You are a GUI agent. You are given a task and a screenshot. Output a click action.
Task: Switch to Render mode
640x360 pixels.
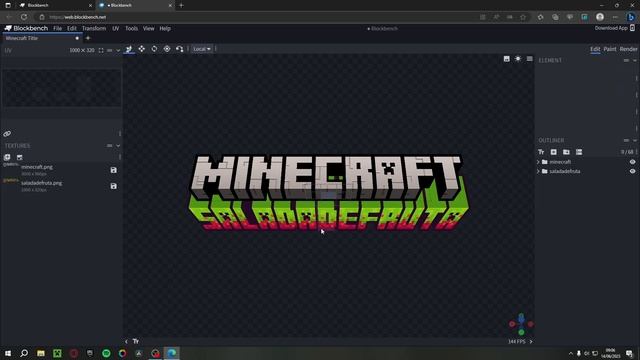(628, 49)
